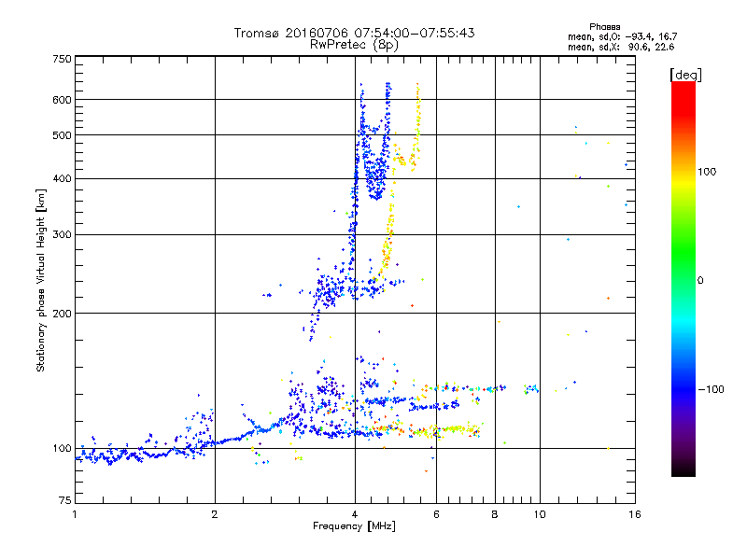Click the '2' x-axis tick label
The height and width of the screenshot is (560, 747).
click(x=215, y=514)
